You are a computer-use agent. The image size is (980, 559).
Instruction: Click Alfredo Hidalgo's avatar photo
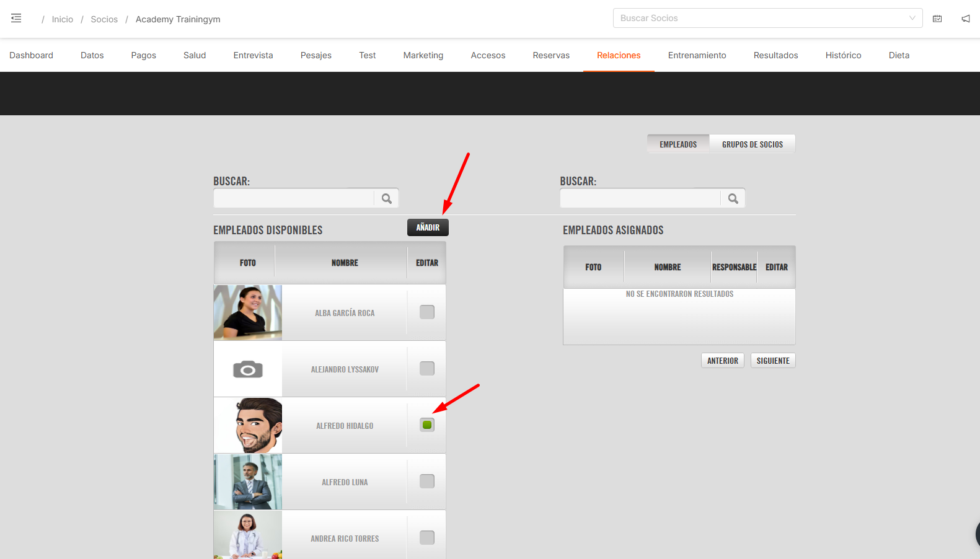248,426
